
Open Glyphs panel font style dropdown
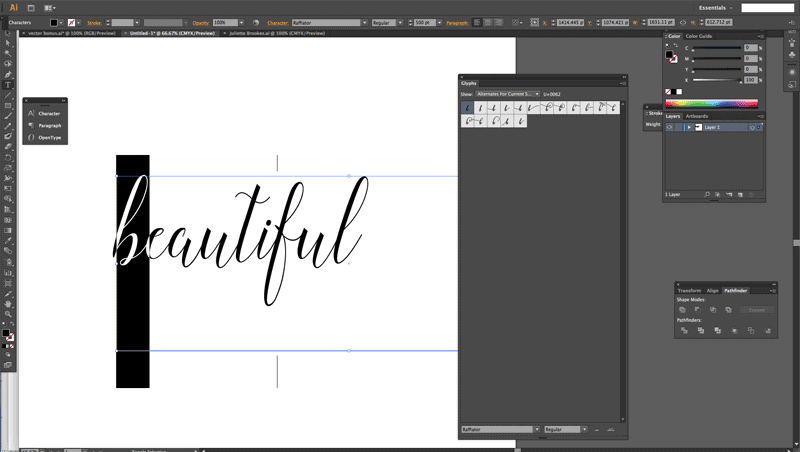(585, 430)
